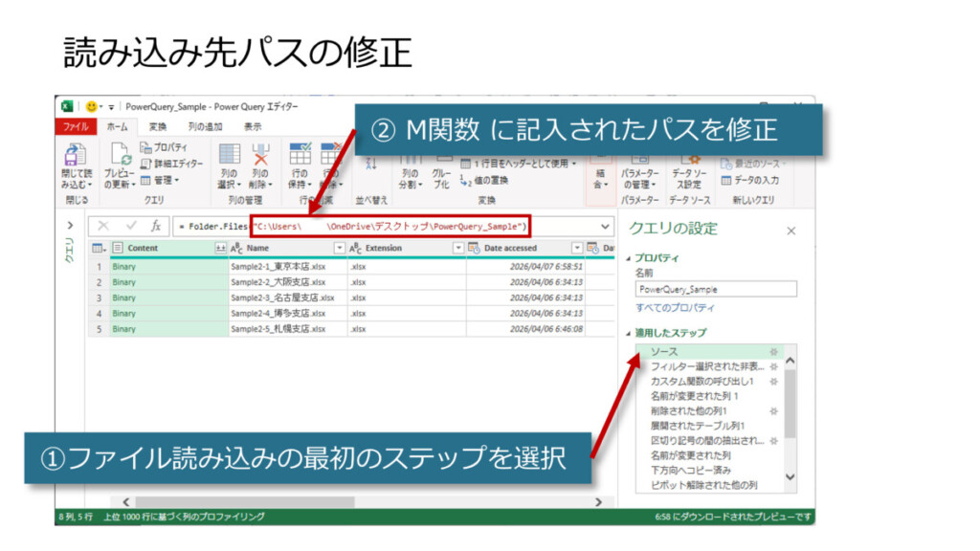This screenshot has height=551, width=980.
Task: Open the Name column filter dropdown
Action: [x=339, y=248]
